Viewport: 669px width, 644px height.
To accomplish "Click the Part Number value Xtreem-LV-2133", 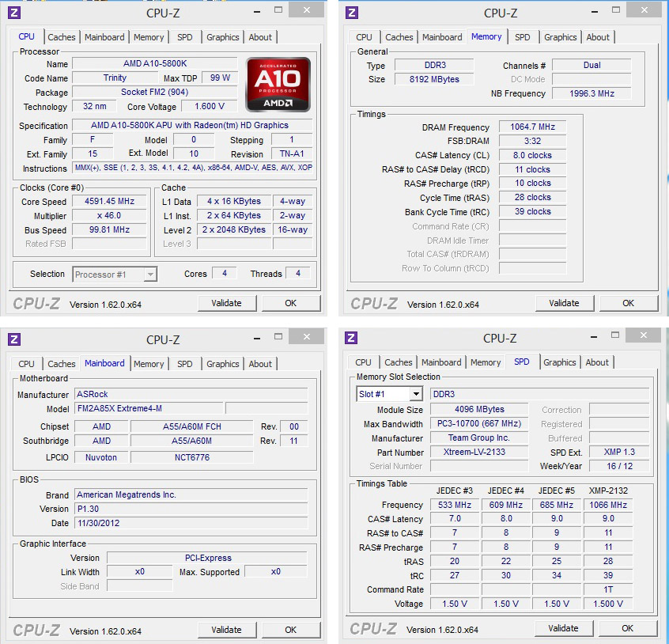I will (x=479, y=452).
